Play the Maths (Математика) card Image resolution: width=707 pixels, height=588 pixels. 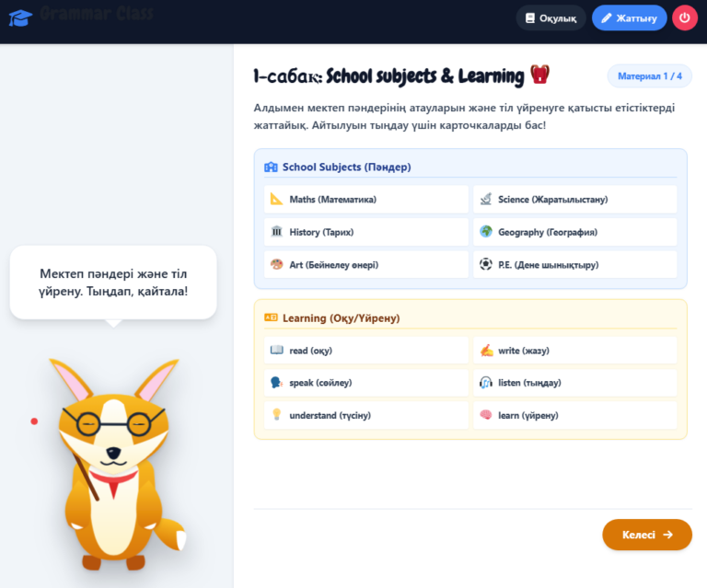pos(366,199)
